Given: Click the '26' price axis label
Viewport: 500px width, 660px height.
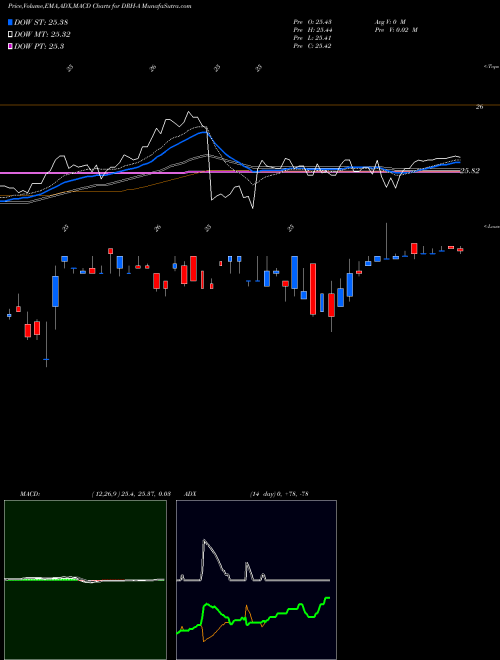Looking at the screenshot, I should 479,107.
